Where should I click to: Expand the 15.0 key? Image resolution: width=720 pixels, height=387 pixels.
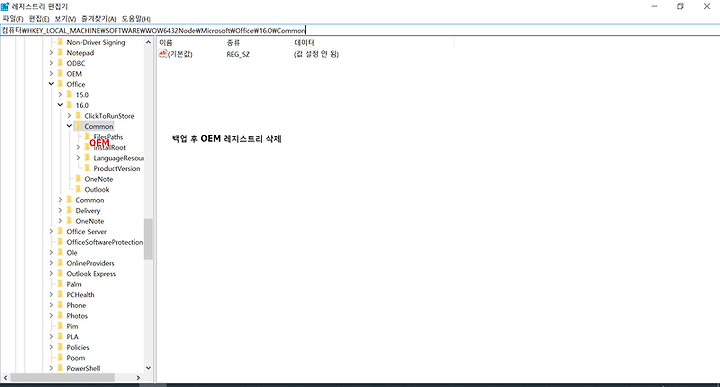60,95
